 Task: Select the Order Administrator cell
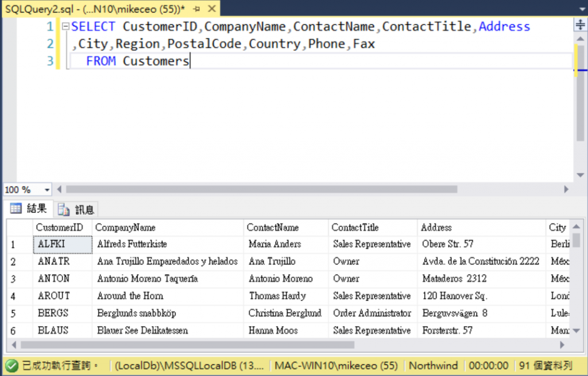click(x=373, y=313)
